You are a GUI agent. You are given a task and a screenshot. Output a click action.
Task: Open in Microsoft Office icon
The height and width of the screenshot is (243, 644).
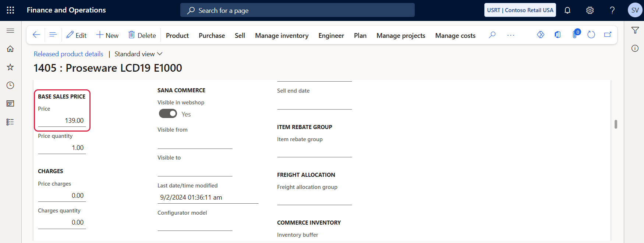click(x=558, y=35)
